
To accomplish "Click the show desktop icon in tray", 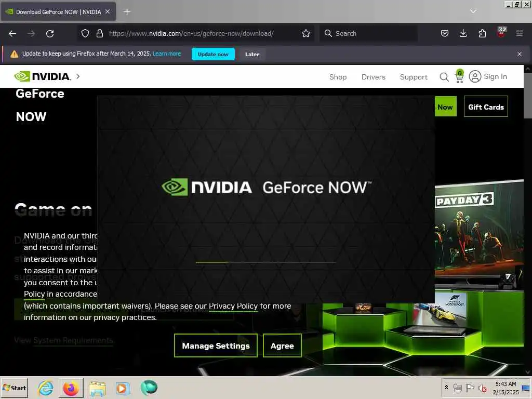I will click(x=526, y=388).
